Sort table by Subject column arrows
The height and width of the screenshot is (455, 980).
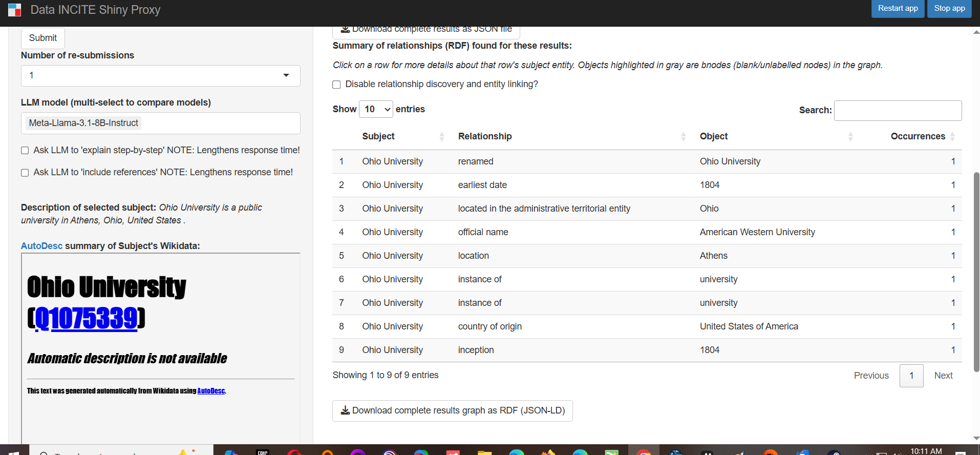click(x=442, y=136)
